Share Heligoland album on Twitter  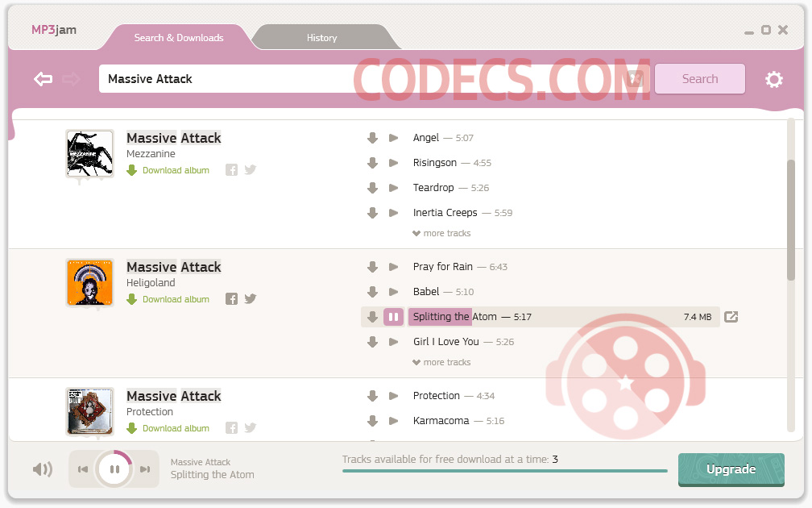coord(250,298)
